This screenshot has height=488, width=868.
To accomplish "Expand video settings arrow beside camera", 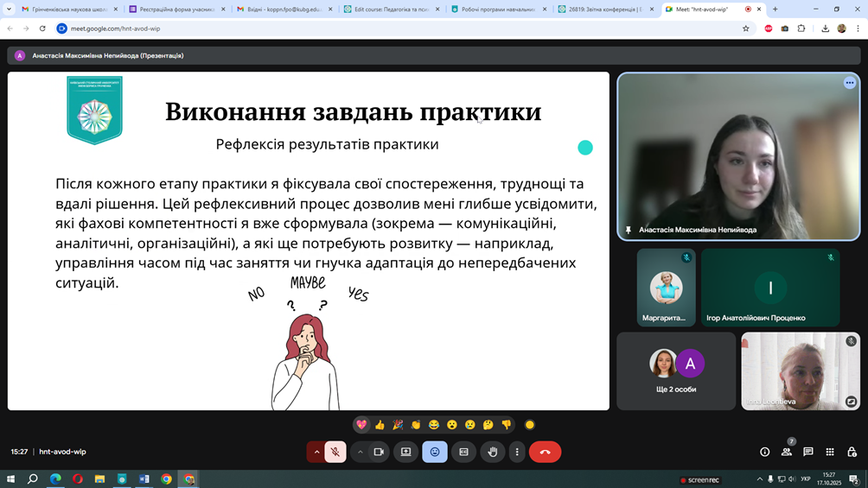I will click(361, 452).
